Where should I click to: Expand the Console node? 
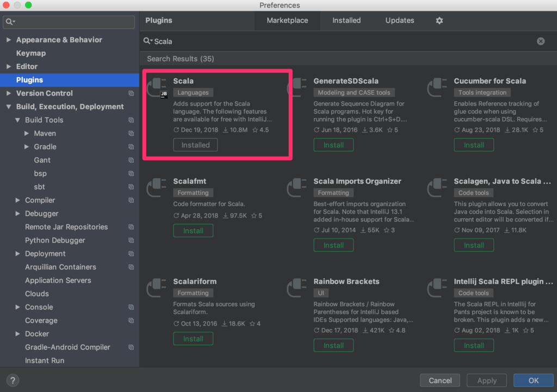click(17, 307)
